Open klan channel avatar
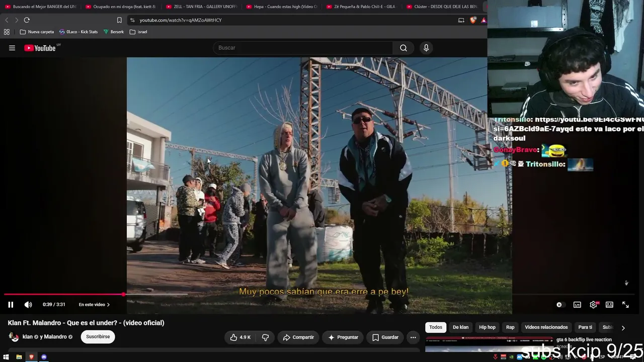Screen dimensions: 644x362 pos(14,337)
